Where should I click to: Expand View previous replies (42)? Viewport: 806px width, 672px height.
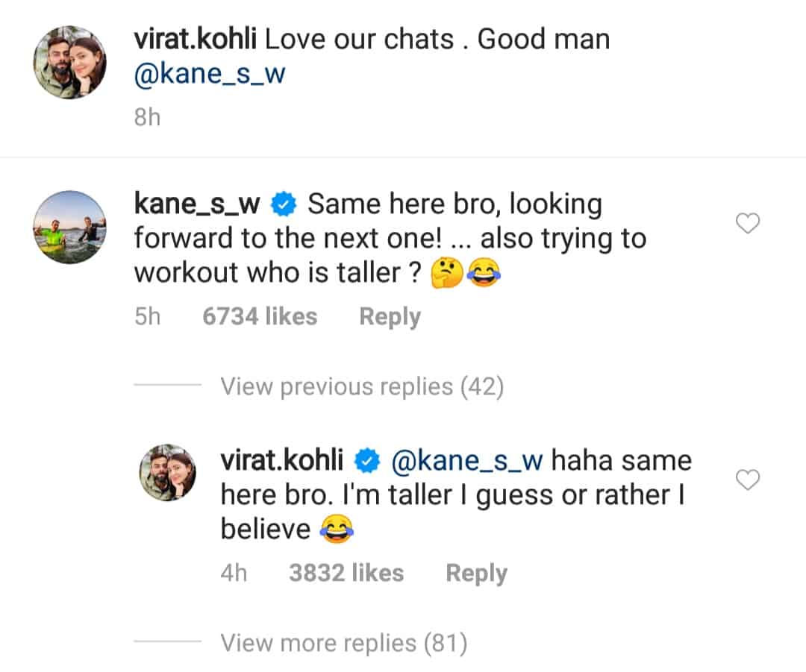click(362, 386)
